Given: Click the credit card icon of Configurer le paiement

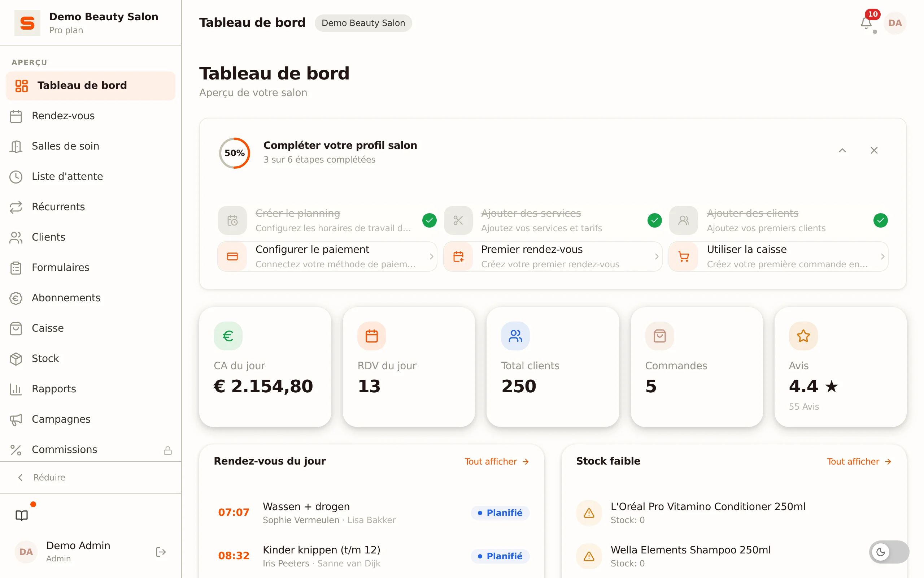Looking at the screenshot, I should click(x=232, y=256).
